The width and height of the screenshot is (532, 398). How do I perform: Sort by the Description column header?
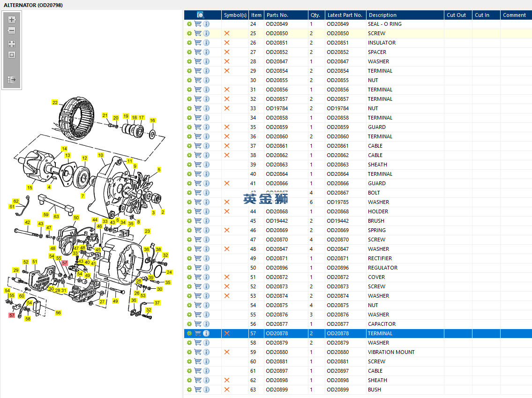382,15
